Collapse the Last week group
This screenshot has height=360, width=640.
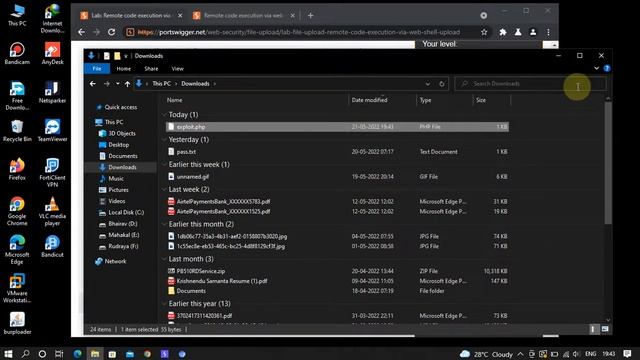click(164, 189)
